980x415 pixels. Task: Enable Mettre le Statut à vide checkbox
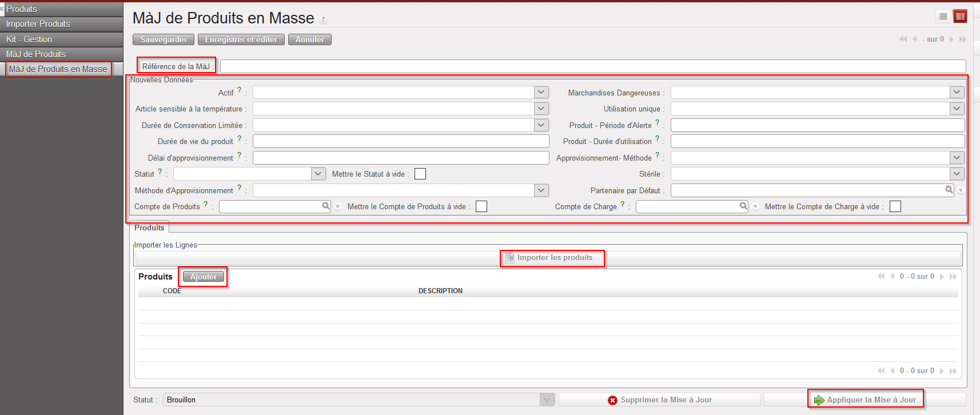coord(420,174)
